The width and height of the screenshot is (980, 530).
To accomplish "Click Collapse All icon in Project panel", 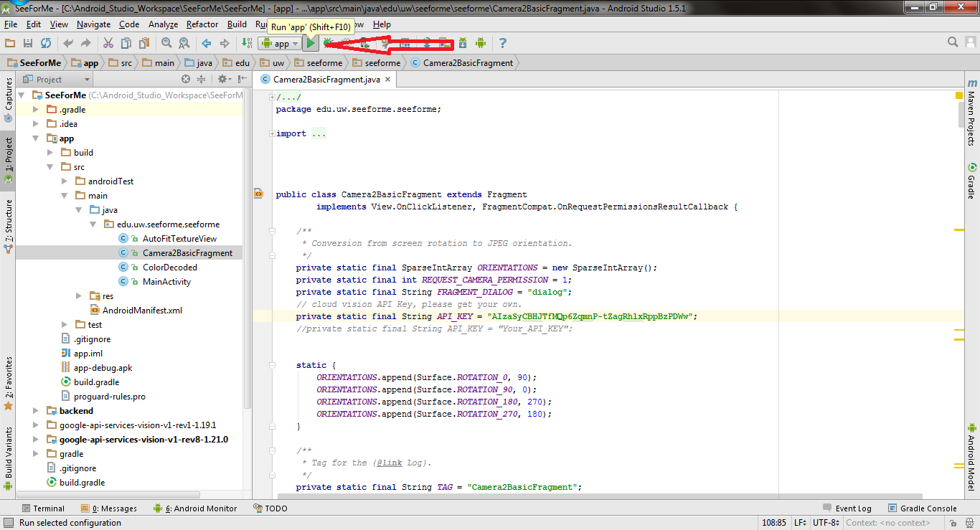I will click(x=202, y=80).
